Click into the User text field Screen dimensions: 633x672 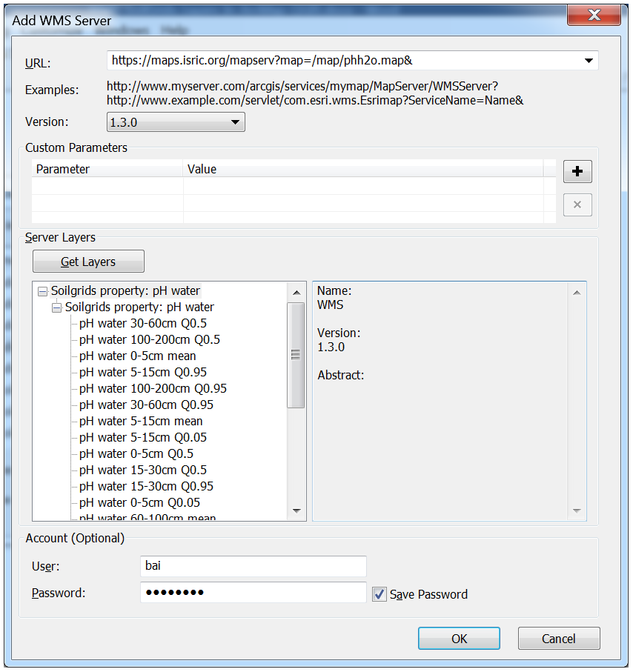253,566
